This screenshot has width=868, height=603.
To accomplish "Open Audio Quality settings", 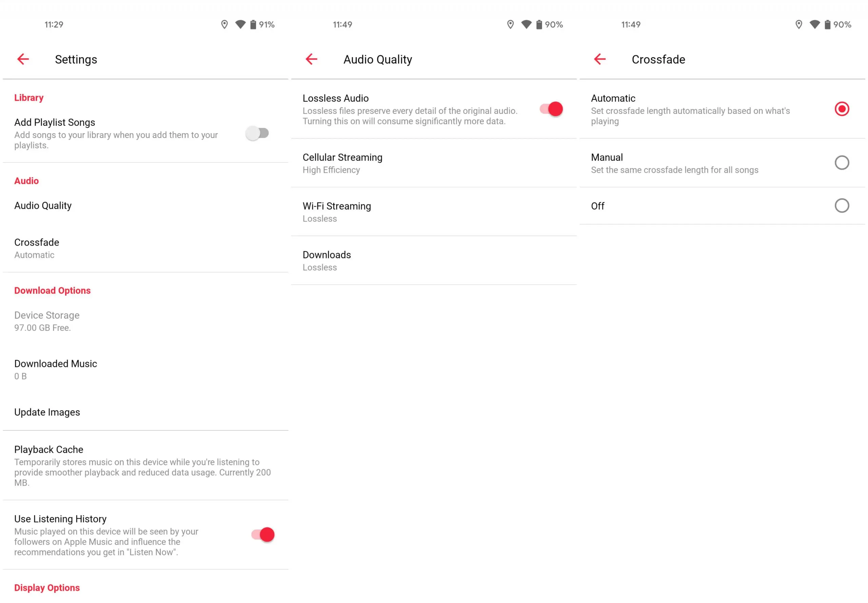I will 43,205.
